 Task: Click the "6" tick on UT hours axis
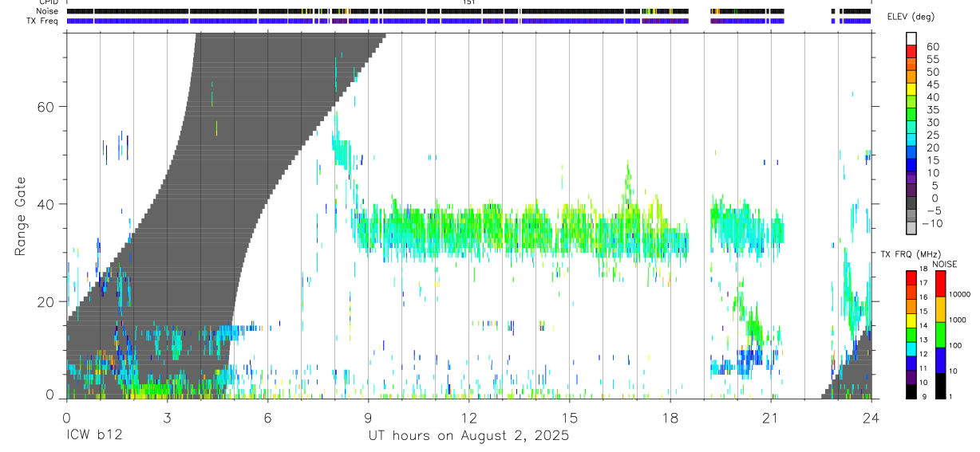(x=267, y=417)
